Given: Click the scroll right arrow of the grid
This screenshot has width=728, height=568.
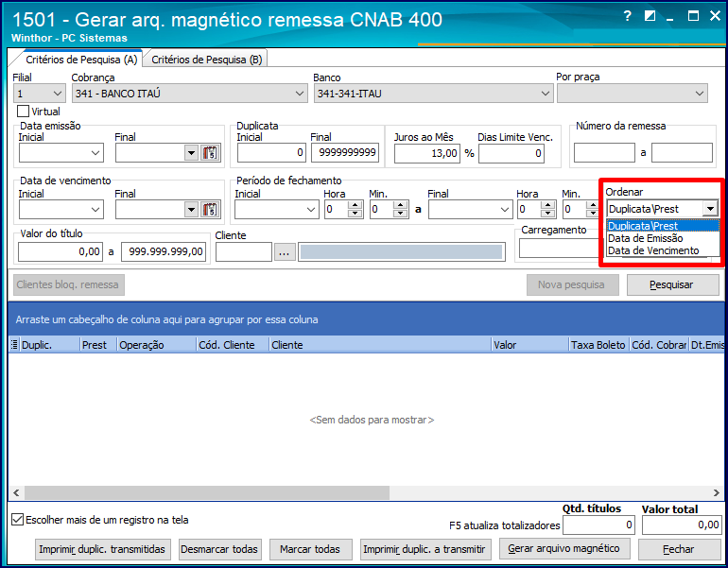Looking at the screenshot, I should (x=717, y=492).
